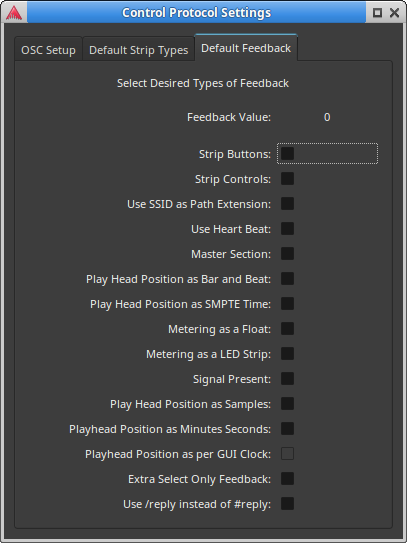Toggle the Strip Controls checkbox
This screenshot has height=543, width=407.
point(287,179)
